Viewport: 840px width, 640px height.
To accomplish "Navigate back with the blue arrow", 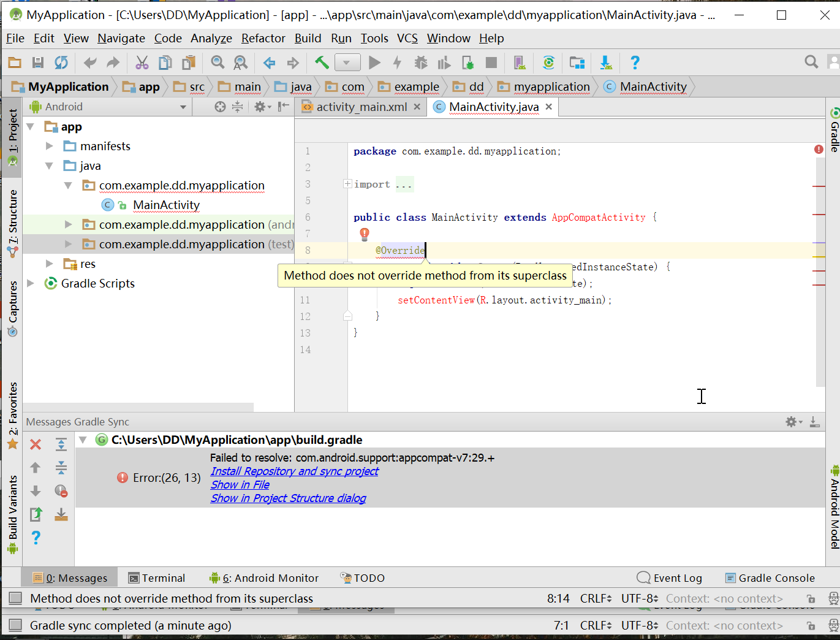I will [270, 62].
